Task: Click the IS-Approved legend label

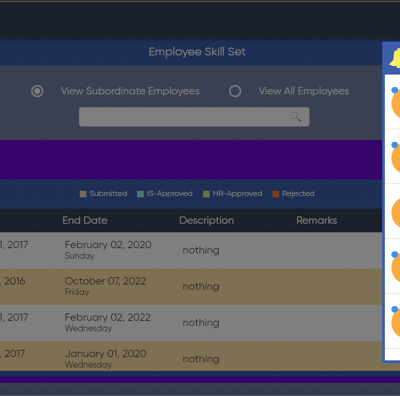Action: pos(170,194)
